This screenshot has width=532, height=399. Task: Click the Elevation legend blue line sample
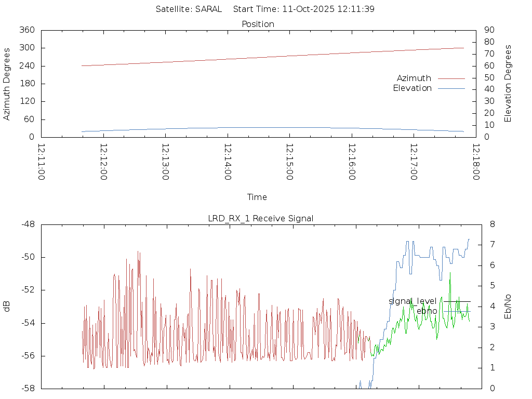(x=451, y=88)
